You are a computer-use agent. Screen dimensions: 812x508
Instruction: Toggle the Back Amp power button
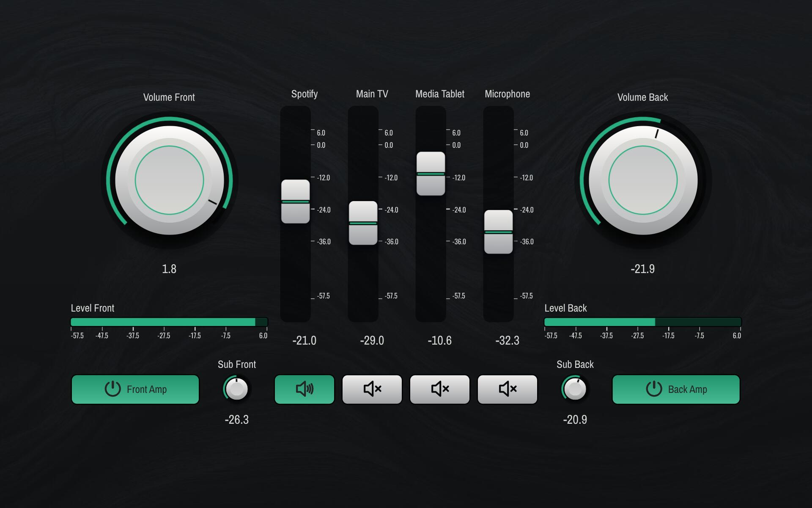click(x=676, y=389)
